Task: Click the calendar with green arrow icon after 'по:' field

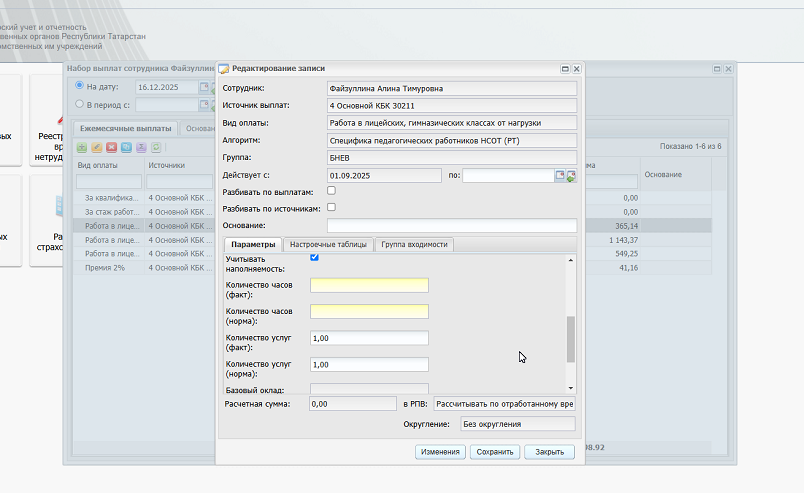Action: 571,176
